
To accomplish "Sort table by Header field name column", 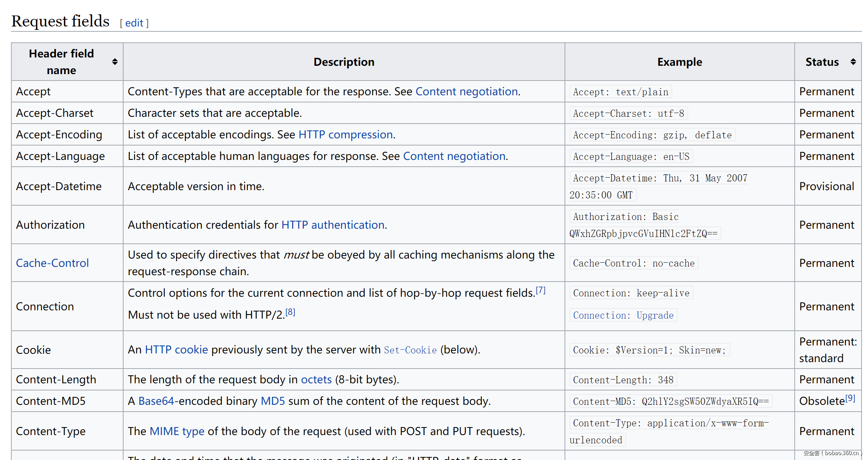I will (114, 62).
